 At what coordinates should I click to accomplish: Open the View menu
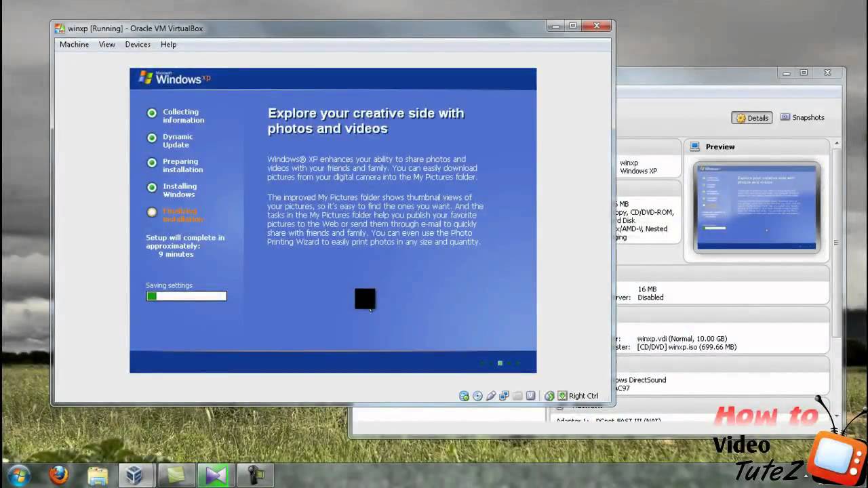click(107, 45)
